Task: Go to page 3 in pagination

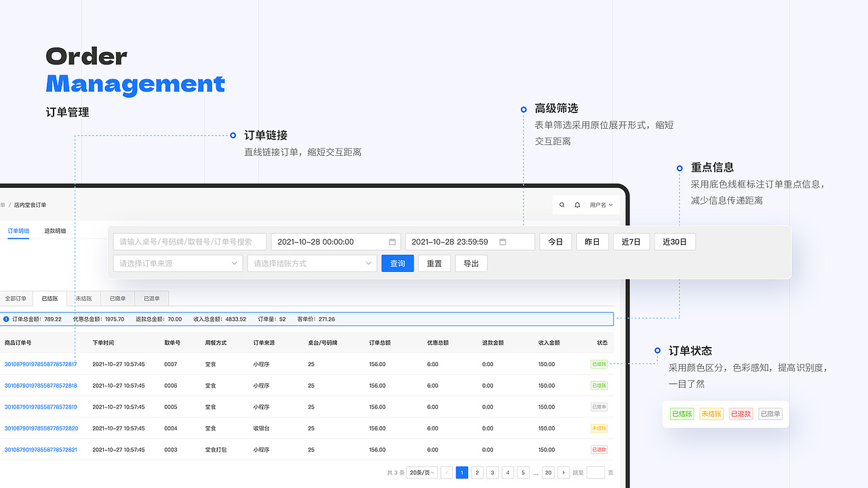Action: [493, 472]
